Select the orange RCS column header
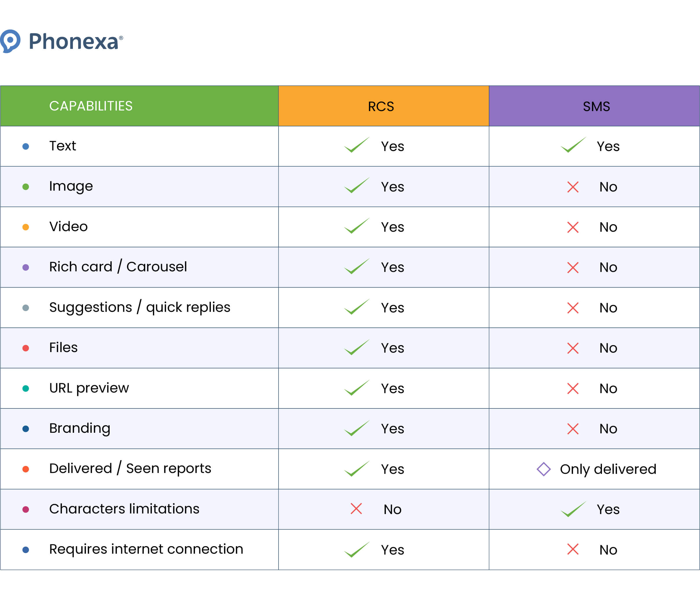 381,106
